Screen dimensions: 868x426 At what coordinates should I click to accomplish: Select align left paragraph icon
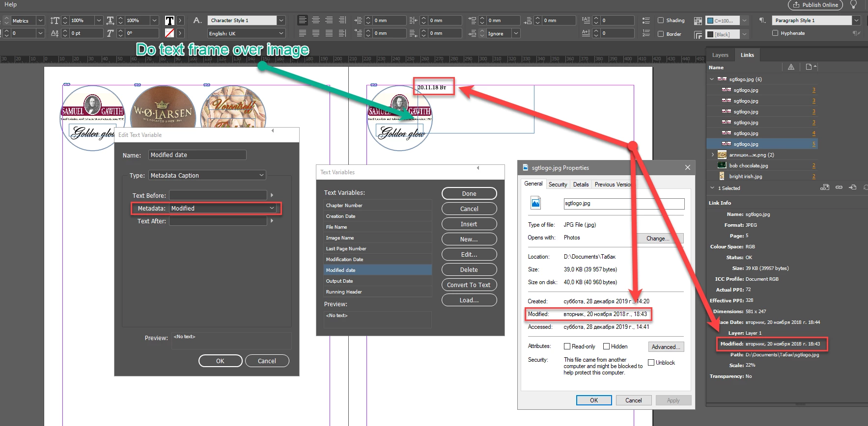point(303,20)
